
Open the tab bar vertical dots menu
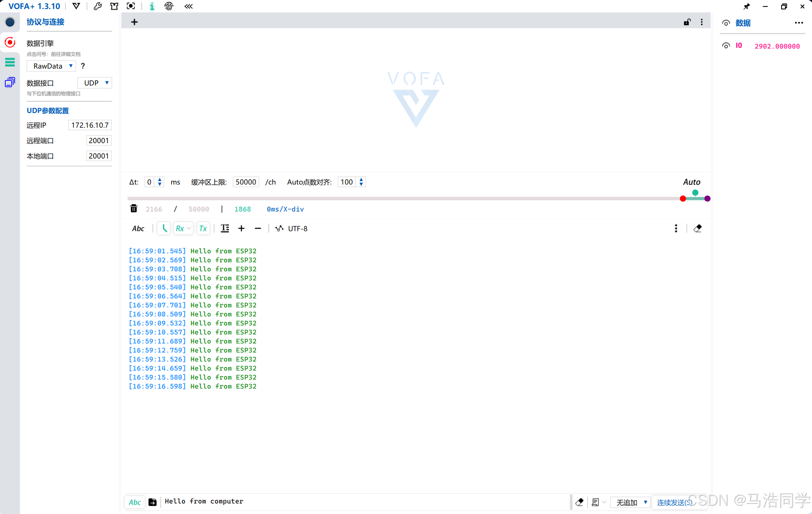point(701,22)
